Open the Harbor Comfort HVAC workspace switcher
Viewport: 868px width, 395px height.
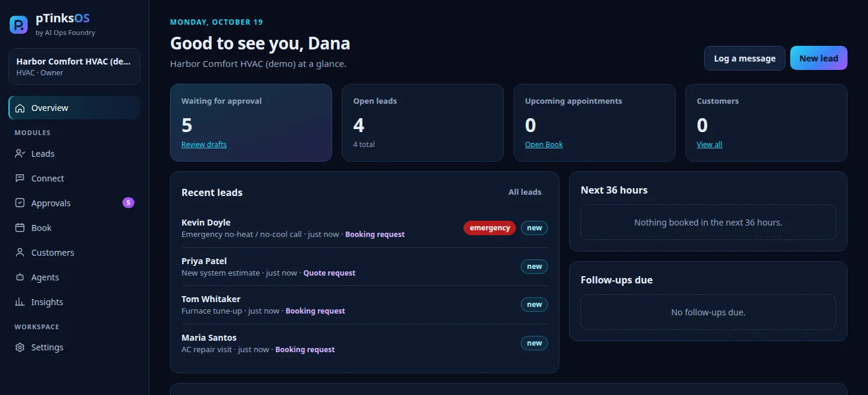click(74, 66)
